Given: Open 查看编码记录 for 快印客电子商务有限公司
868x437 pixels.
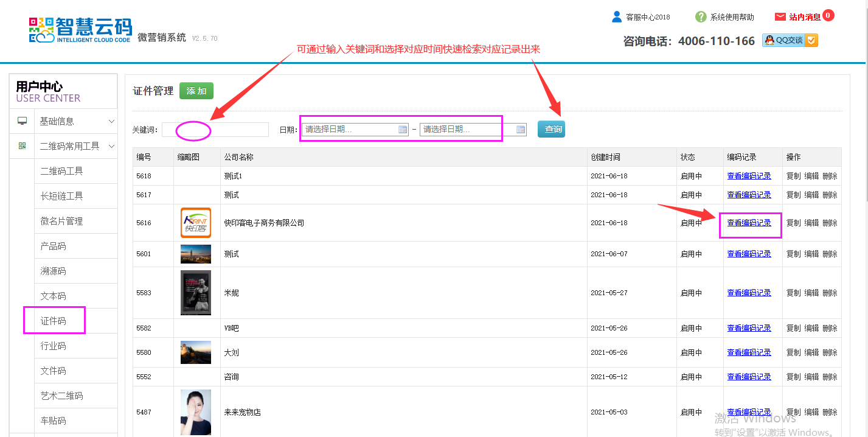Looking at the screenshot, I should click(x=749, y=223).
